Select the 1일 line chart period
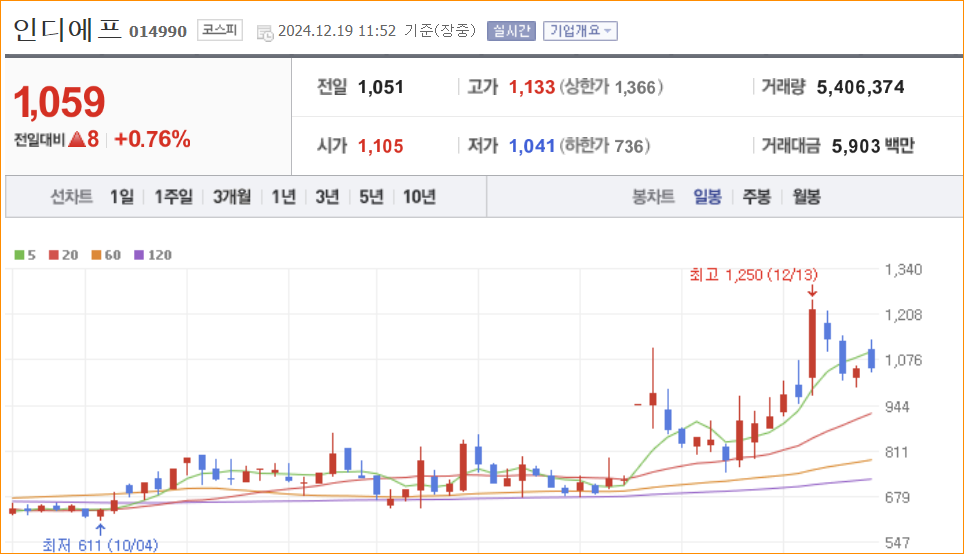 (x=122, y=197)
